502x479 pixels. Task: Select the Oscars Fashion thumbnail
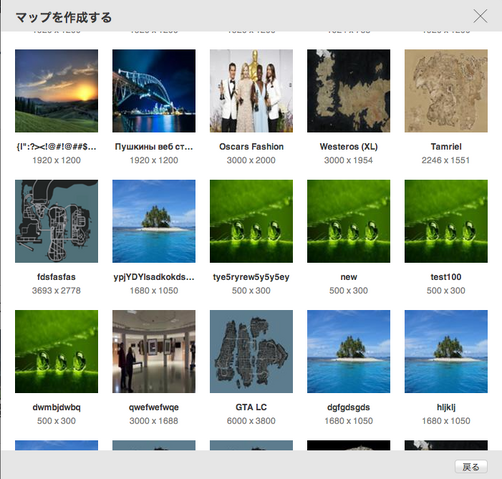[251, 91]
